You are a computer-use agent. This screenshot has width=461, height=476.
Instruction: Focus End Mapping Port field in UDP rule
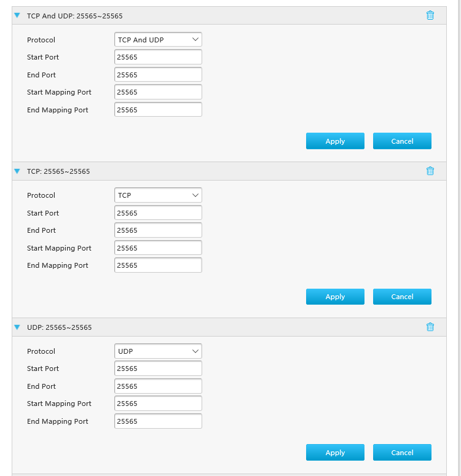[158, 421]
